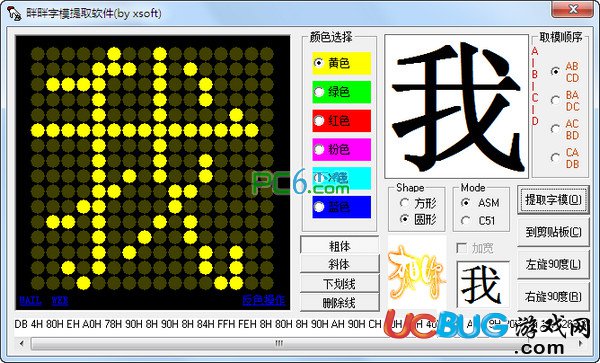Select CA DB extraction order
The width and height of the screenshot is (600, 363).
(555, 158)
